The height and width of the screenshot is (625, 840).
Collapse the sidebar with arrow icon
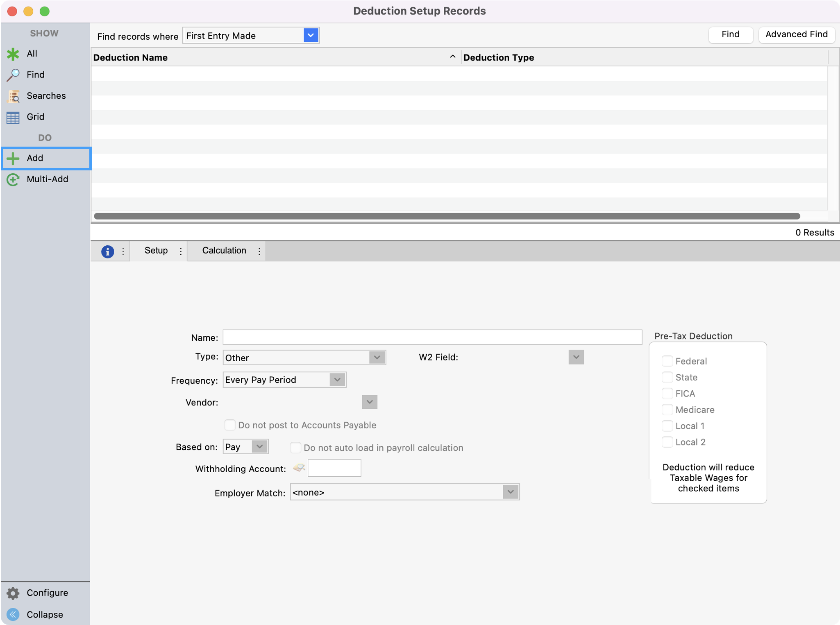(x=13, y=614)
